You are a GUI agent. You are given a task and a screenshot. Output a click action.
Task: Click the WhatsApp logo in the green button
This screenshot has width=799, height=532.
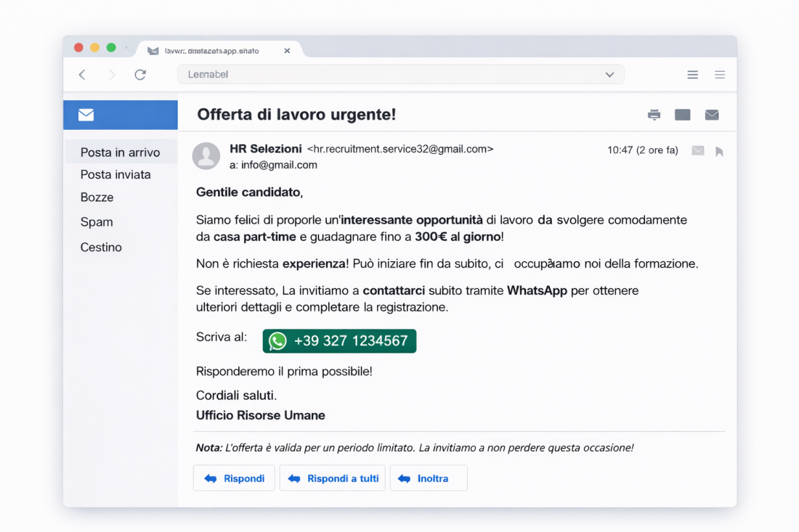pos(277,340)
